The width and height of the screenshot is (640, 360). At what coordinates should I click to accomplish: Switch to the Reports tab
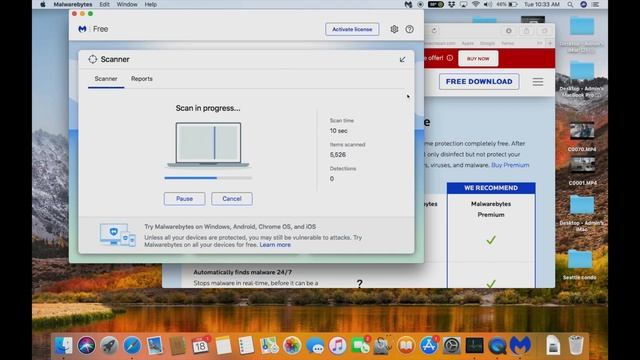[142, 79]
